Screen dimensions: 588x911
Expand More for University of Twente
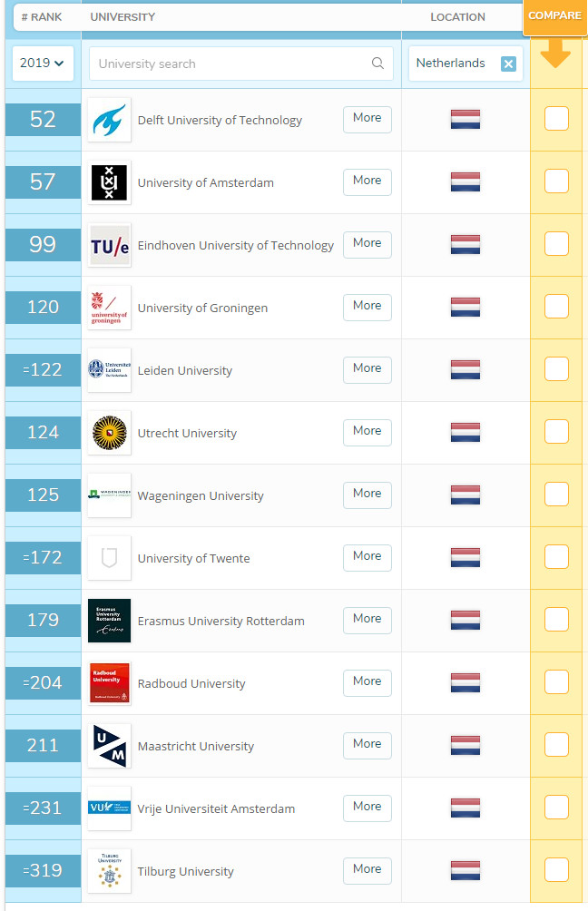coord(367,558)
